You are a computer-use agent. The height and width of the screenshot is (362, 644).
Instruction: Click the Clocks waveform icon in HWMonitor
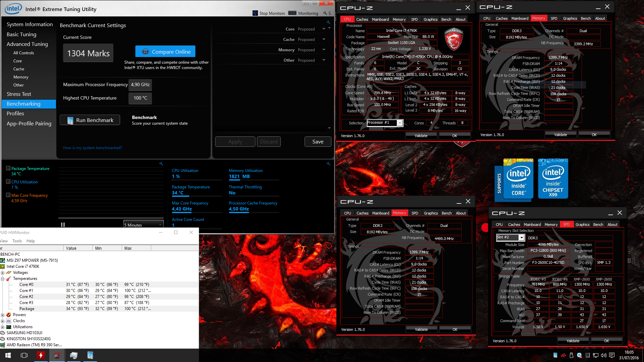pos(9,321)
